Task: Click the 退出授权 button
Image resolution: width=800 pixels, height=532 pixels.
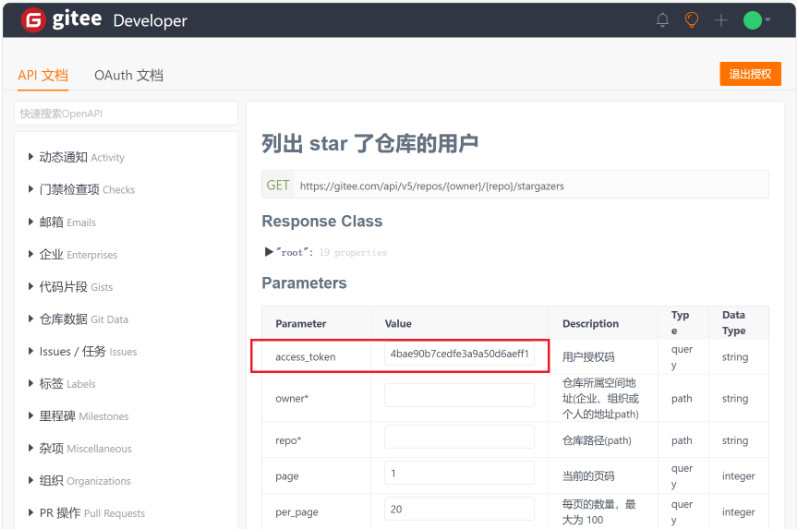Action: [750, 74]
